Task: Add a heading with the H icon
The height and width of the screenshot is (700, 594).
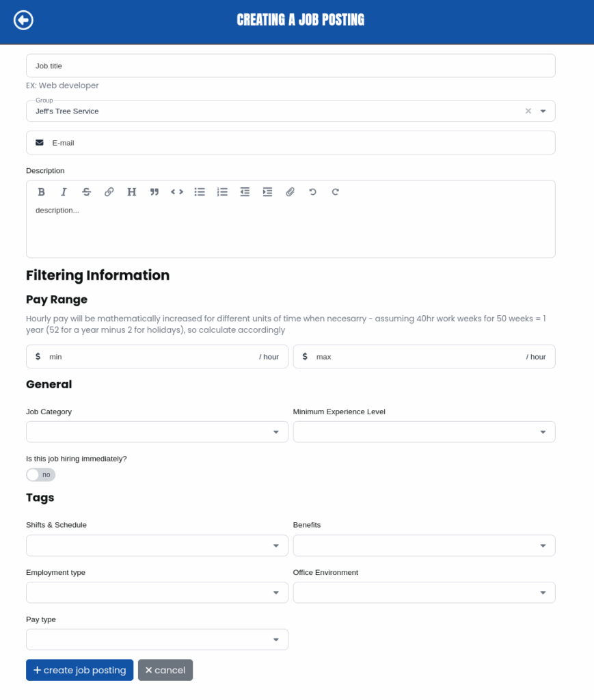Action: 131,192
